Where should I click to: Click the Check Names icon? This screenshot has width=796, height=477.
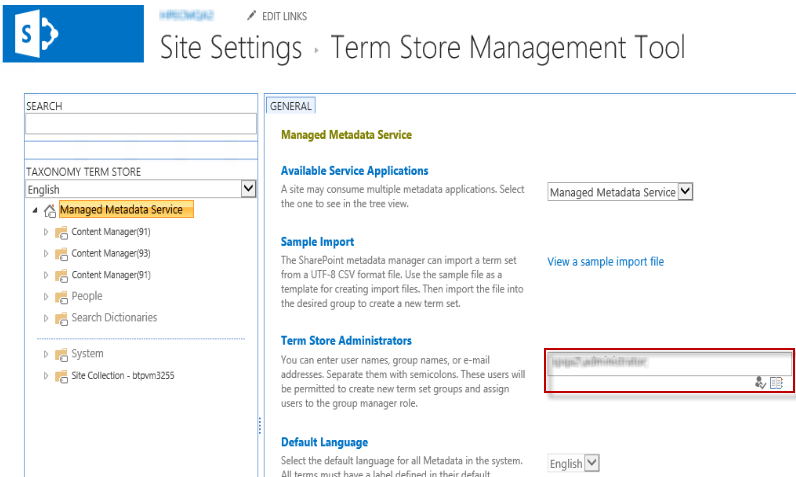(x=761, y=382)
